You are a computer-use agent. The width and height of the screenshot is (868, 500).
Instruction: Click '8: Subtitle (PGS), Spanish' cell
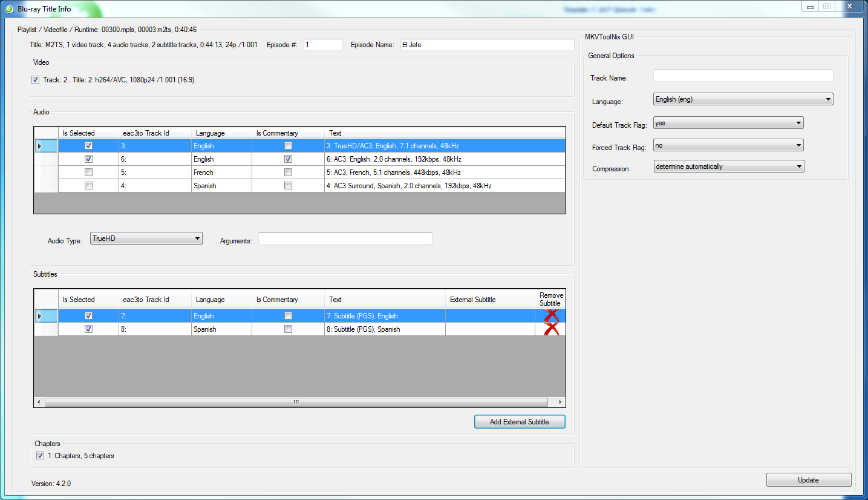tap(385, 329)
